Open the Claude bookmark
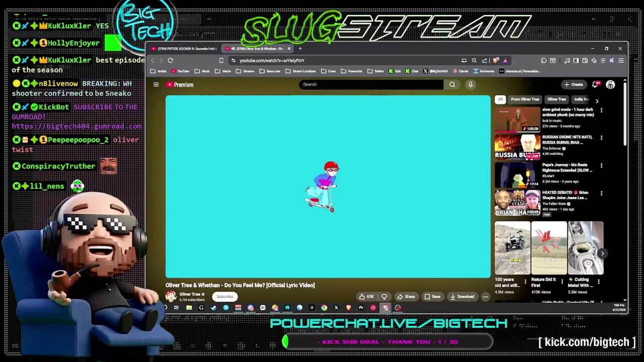 pos(461,71)
